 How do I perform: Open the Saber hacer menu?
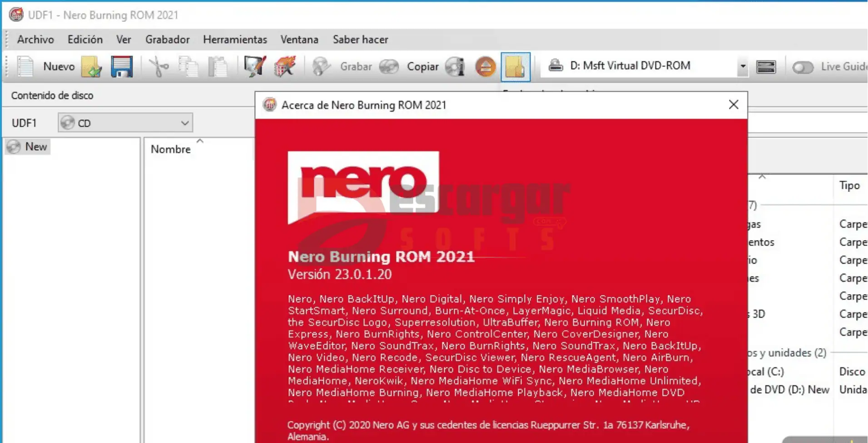(x=360, y=39)
